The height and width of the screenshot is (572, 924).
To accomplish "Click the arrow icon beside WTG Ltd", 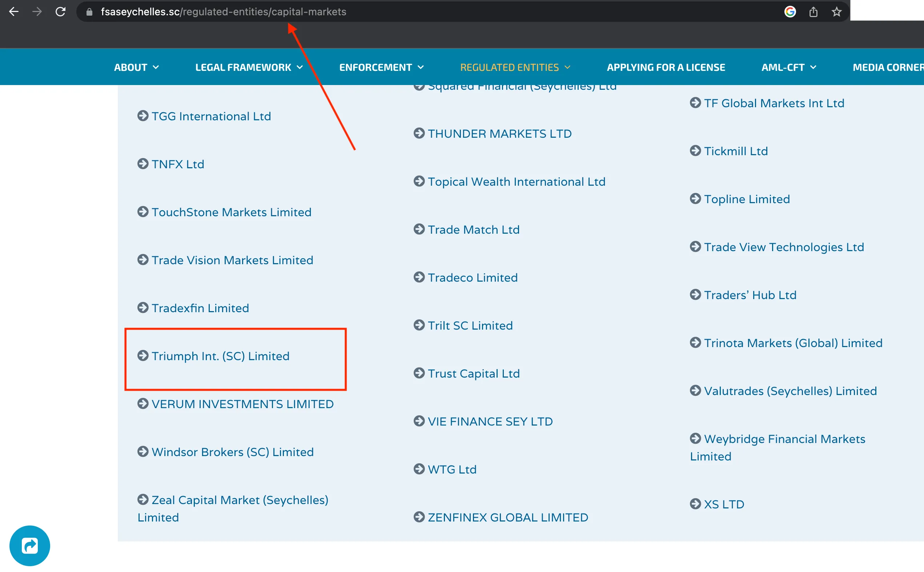I will click(x=419, y=469).
